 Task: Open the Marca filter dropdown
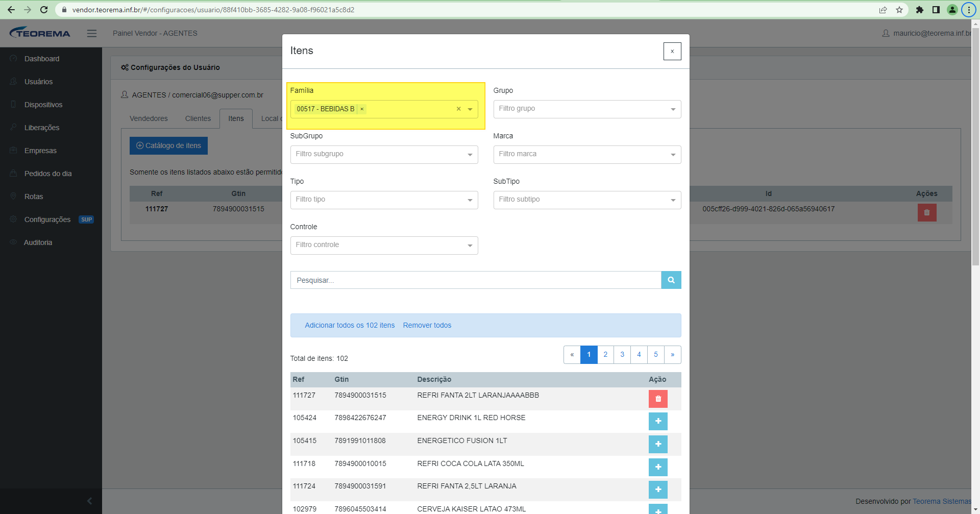587,155
